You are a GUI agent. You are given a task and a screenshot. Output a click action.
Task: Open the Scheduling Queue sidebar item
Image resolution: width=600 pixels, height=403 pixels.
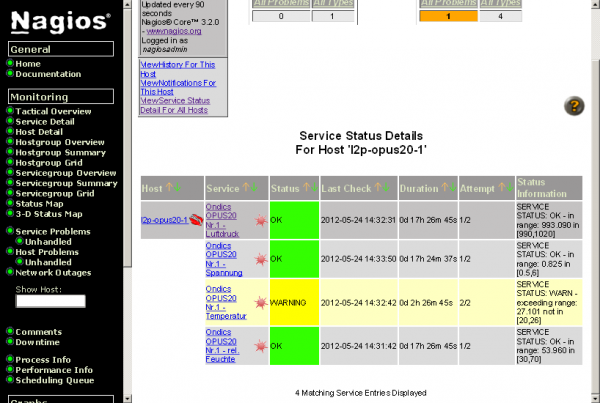55,380
